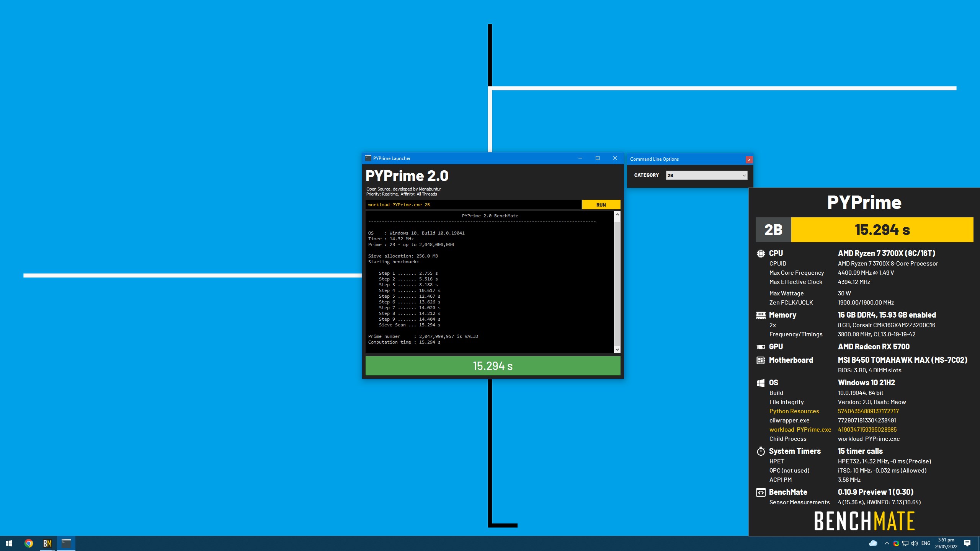
Task: Click 'BIOS: 3.B0, 4 DIMM slots' text
Action: tap(869, 370)
